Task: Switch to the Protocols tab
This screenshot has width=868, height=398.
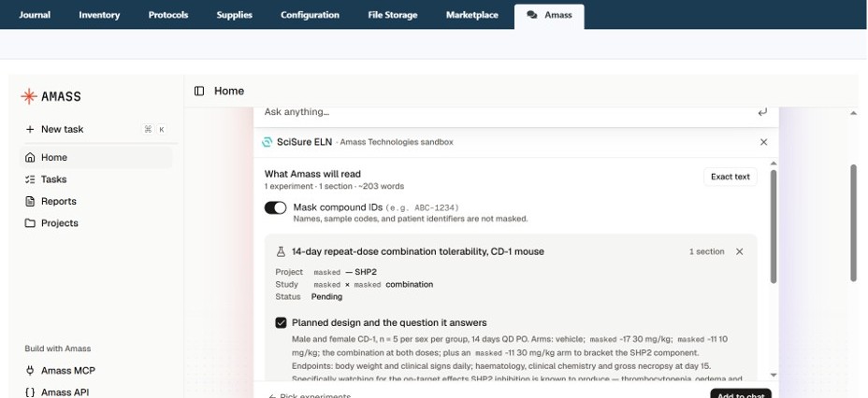Action: (168, 15)
